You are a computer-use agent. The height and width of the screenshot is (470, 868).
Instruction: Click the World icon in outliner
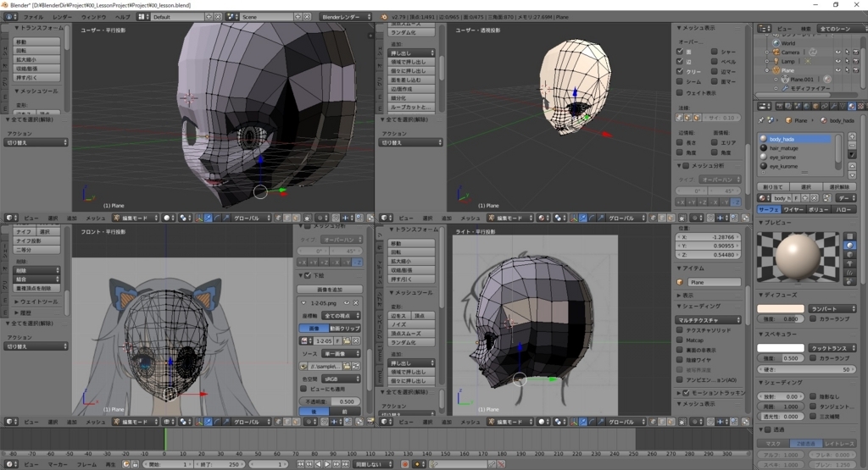(x=775, y=42)
